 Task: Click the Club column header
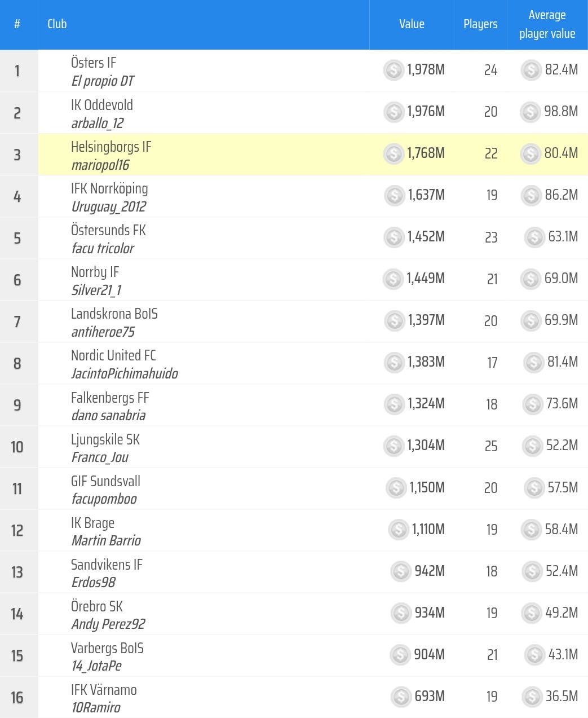coord(57,24)
